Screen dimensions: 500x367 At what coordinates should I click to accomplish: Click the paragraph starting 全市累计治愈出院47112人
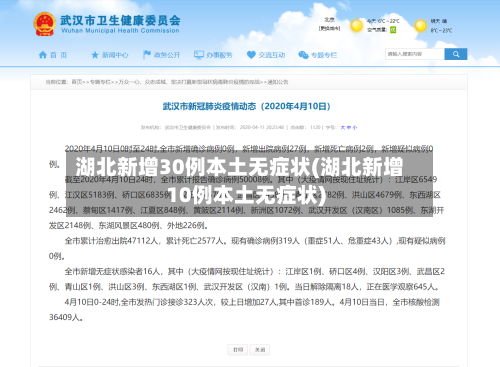tap(247, 248)
